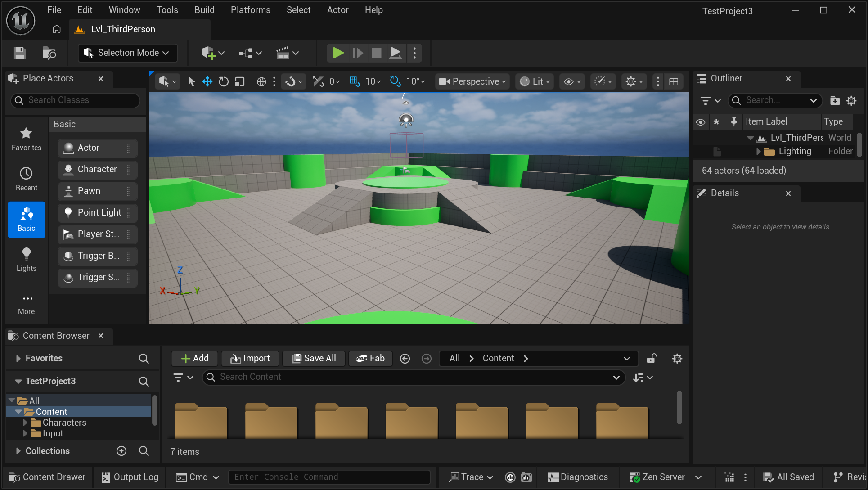Image resolution: width=868 pixels, height=490 pixels.
Task: Select the rotate transform tool
Action: pyautogui.click(x=224, y=81)
